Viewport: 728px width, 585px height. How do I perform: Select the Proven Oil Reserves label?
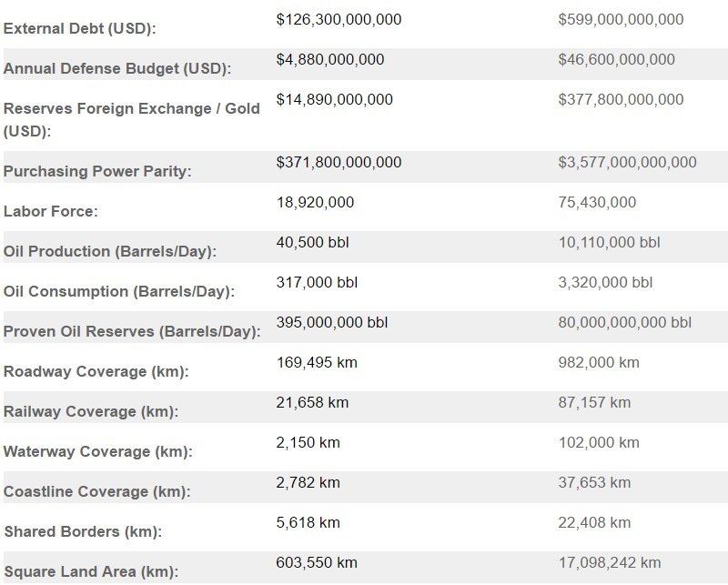point(132,331)
